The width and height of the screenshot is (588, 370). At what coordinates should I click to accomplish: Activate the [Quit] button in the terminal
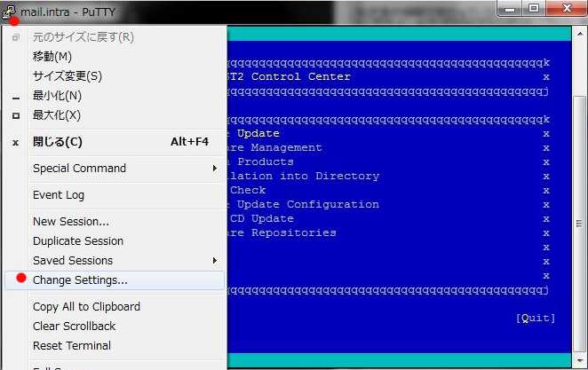click(536, 318)
